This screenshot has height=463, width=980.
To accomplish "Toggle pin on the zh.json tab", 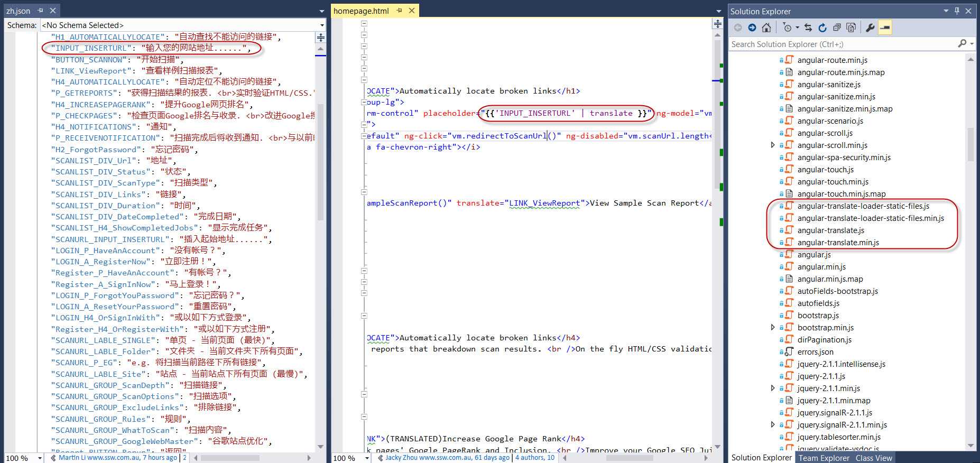I will (41, 11).
